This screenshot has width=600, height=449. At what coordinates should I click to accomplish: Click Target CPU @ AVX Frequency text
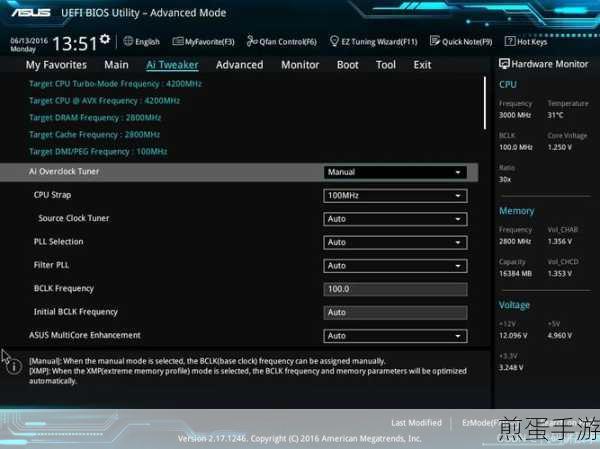point(104,101)
